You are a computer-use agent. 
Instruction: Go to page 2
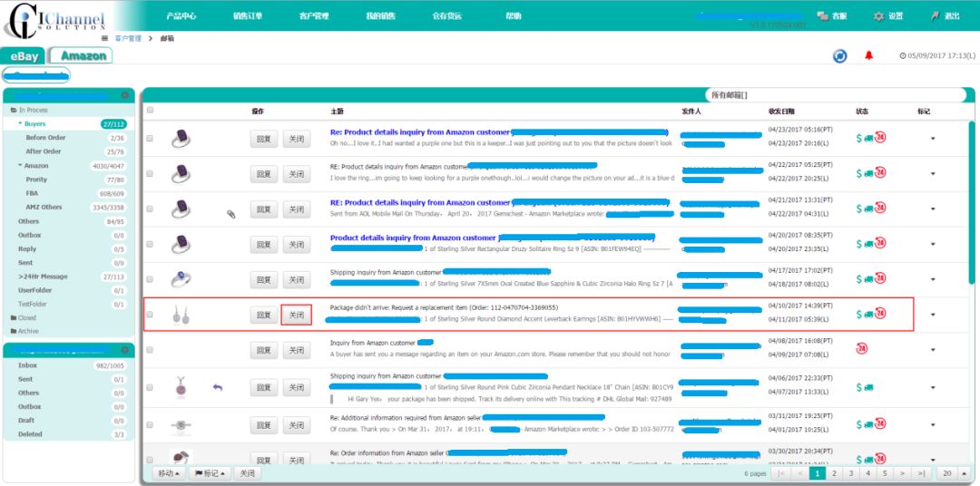click(x=835, y=473)
